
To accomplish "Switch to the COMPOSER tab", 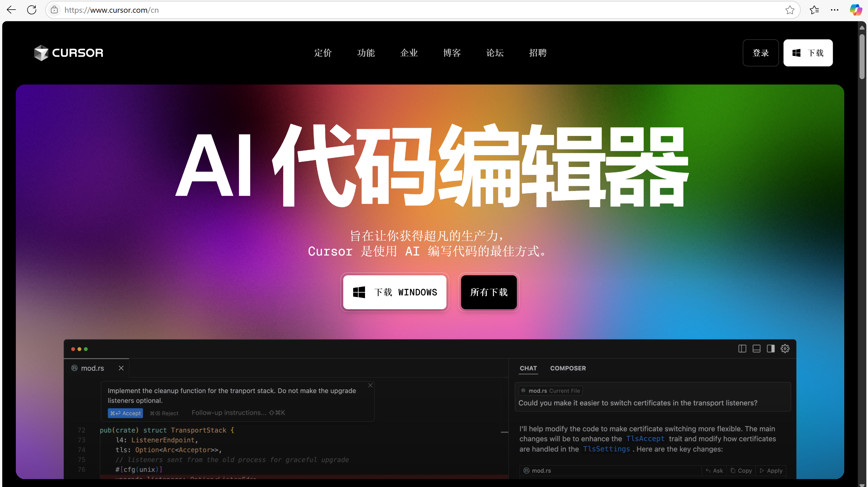I will (x=568, y=368).
